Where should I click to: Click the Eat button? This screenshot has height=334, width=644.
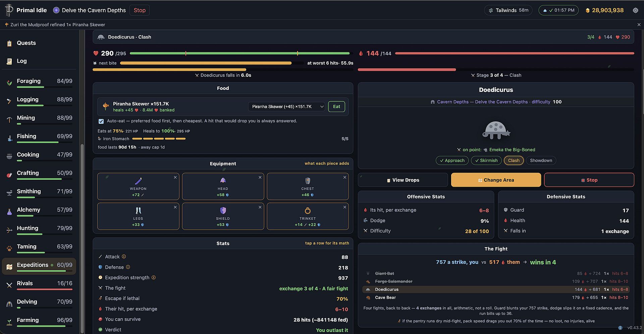(336, 107)
